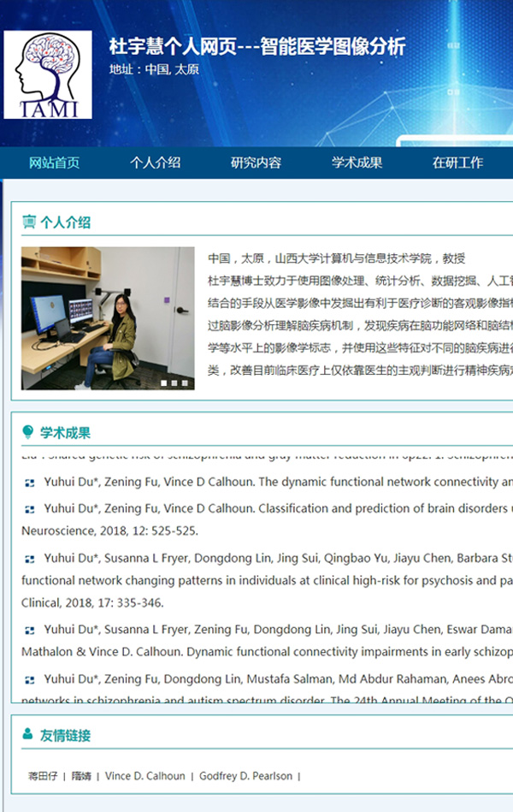
Task: Open the Vince D. Calhoun link
Action: pyautogui.click(x=145, y=776)
